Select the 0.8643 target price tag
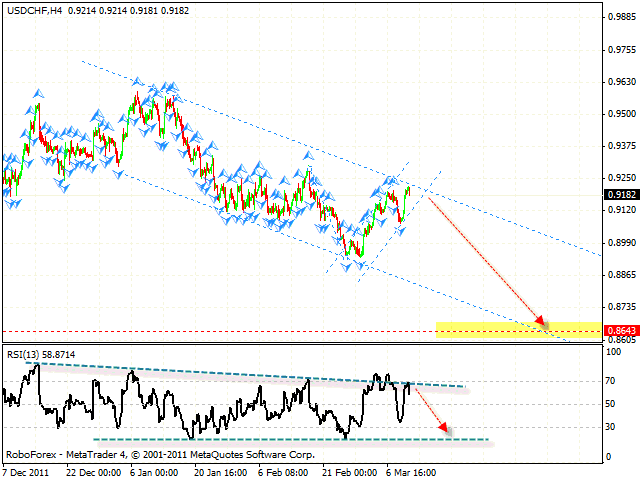 (x=619, y=329)
